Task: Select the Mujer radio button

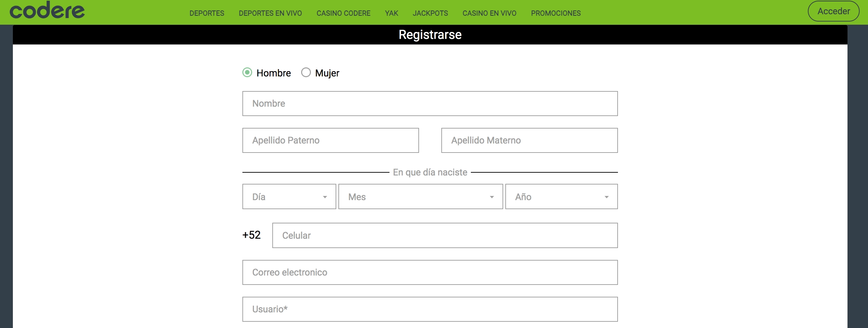Action: pos(306,72)
